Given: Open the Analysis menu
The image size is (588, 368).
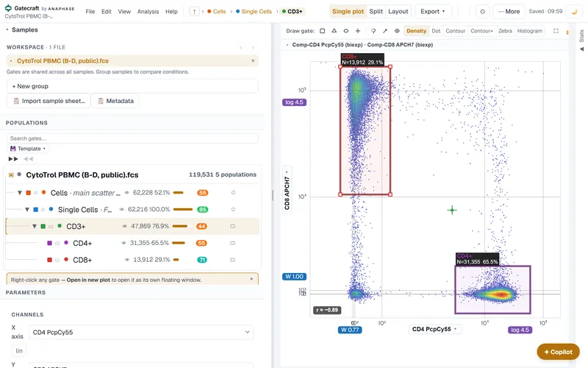Looking at the screenshot, I should tap(148, 12).
